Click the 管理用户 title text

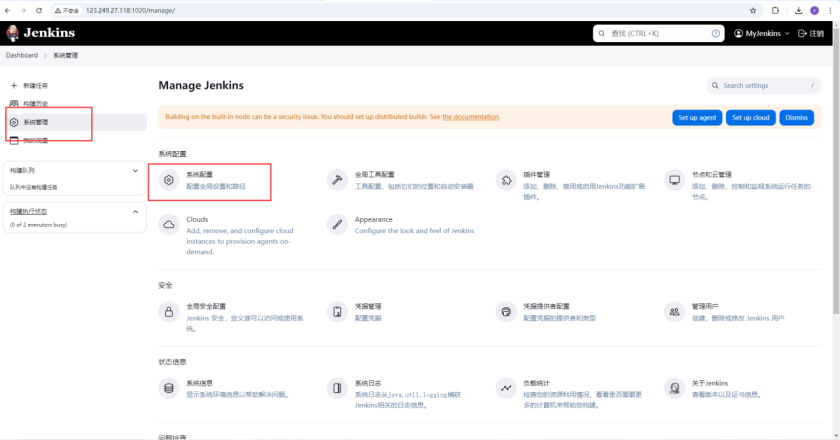coord(704,307)
